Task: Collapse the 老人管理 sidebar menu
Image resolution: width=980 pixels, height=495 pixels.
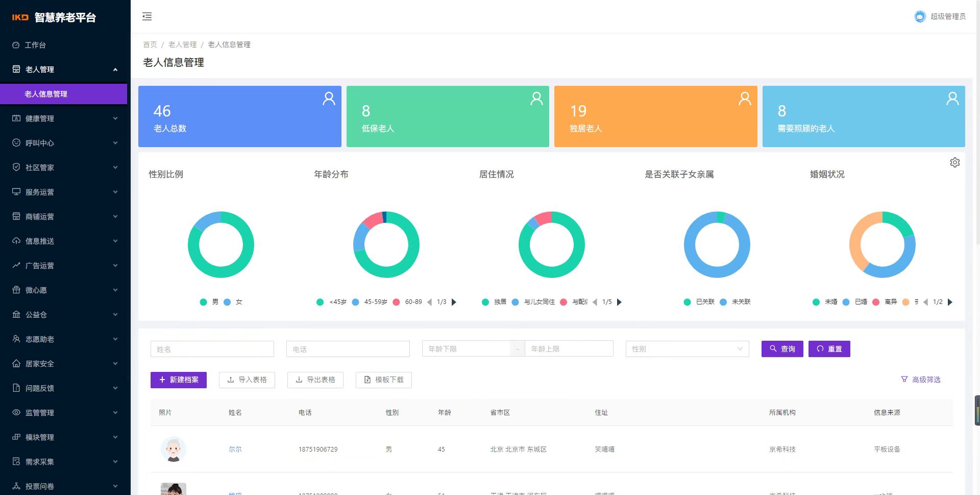Action: [x=64, y=69]
